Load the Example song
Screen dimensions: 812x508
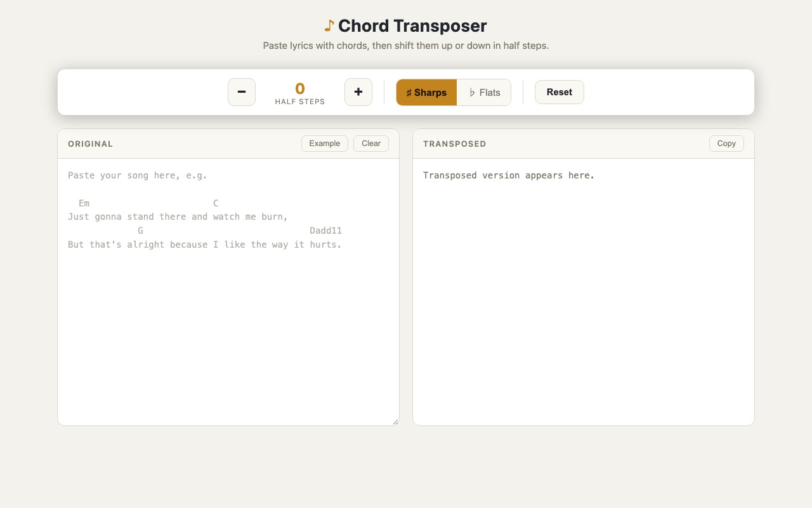(x=325, y=144)
